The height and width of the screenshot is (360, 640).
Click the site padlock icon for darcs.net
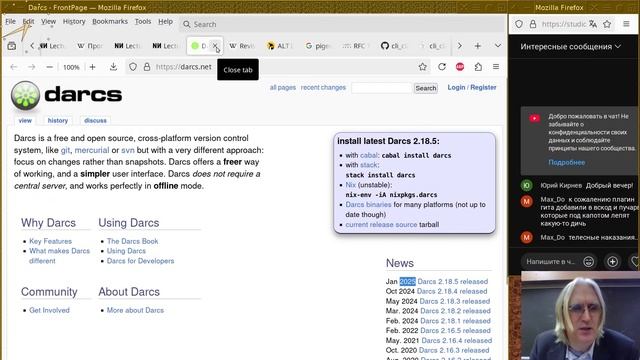[x=147, y=67]
